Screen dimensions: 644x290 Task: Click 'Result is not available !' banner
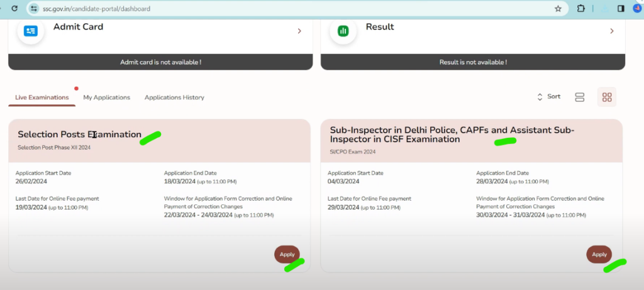(x=473, y=62)
